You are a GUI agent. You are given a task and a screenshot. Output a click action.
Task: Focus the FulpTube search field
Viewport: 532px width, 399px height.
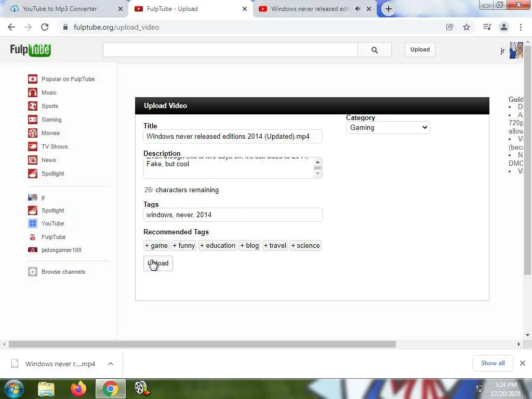(x=230, y=50)
